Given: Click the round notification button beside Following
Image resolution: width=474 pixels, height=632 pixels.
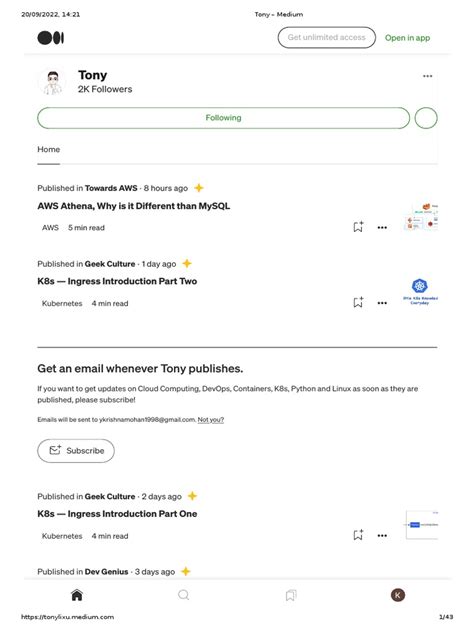Looking at the screenshot, I should [x=426, y=118].
